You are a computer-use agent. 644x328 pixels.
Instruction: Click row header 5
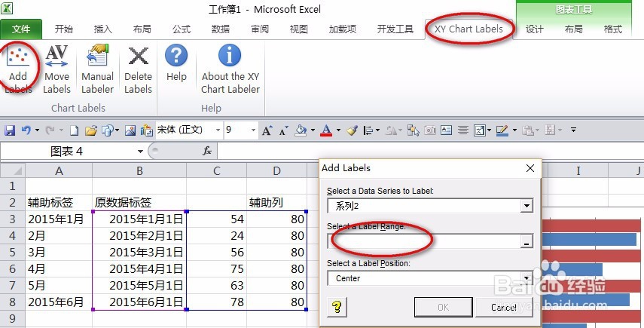(12, 252)
